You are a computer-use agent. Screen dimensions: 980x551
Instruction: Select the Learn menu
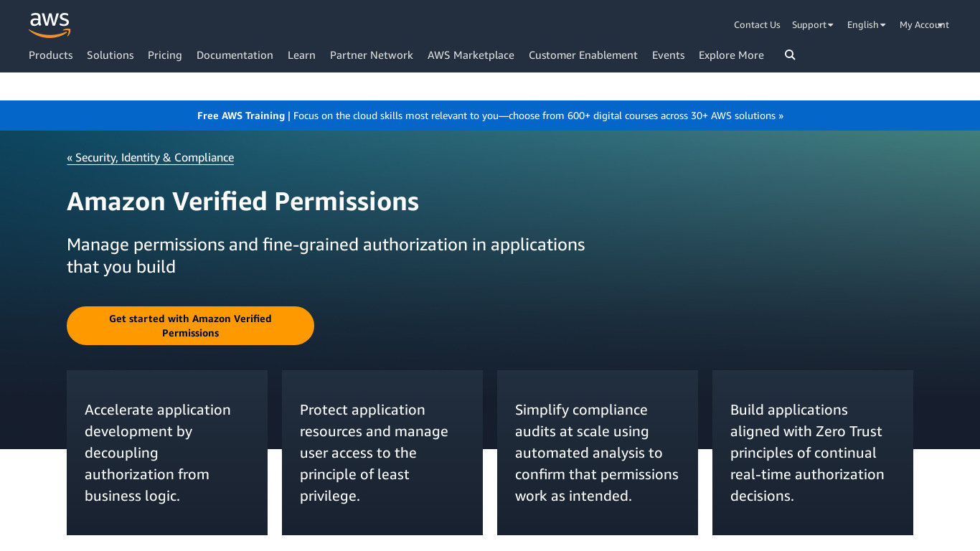pos(301,55)
